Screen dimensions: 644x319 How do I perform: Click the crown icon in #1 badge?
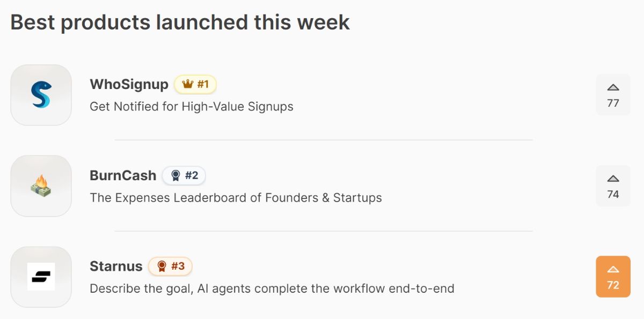click(x=187, y=84)
